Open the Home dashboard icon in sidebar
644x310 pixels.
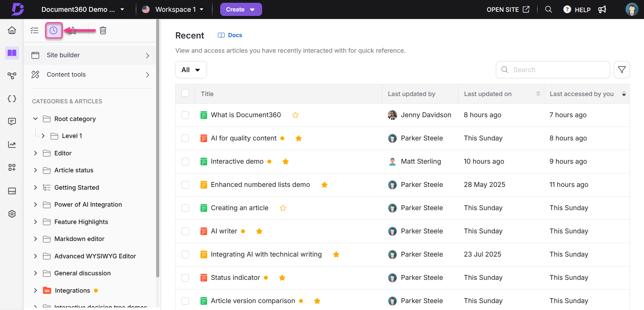(x=12, y=30)
